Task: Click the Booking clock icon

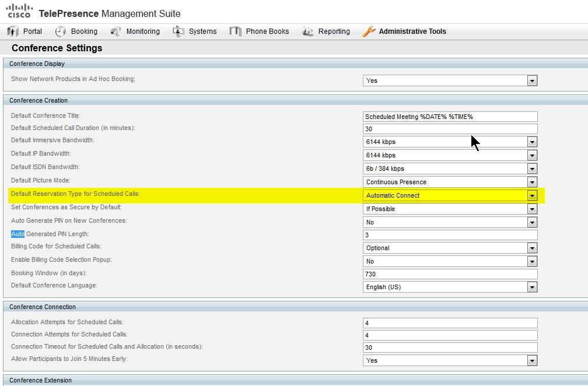Action: [x=61, y=31]
